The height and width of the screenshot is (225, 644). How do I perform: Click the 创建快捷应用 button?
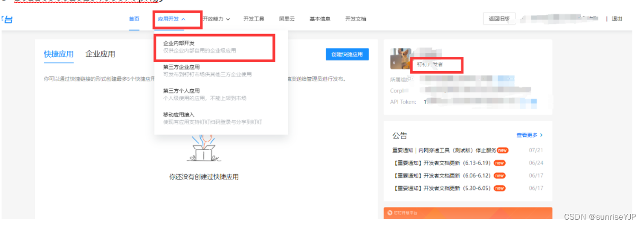347,55
